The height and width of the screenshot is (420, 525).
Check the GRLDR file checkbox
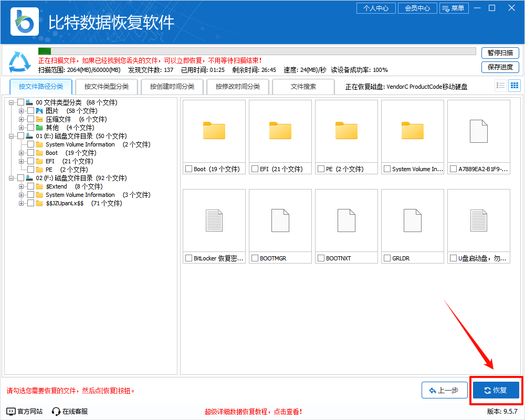(387, 258)
